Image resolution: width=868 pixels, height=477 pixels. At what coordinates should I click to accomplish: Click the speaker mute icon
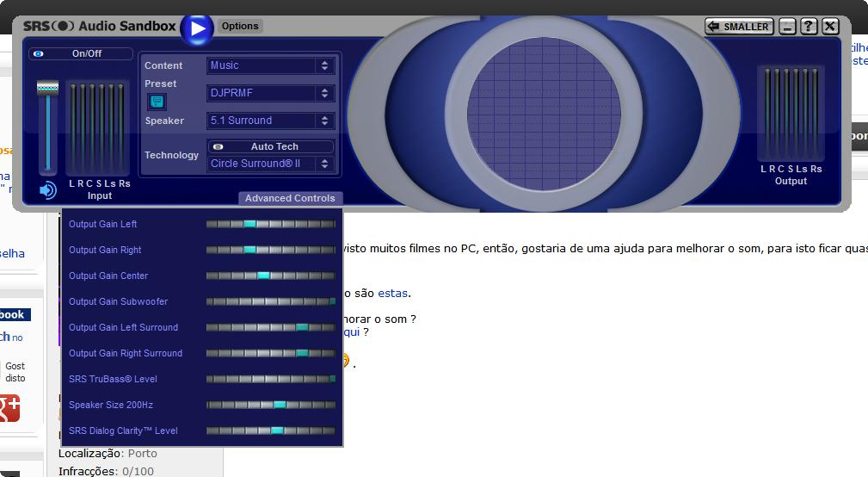[47, 190]
